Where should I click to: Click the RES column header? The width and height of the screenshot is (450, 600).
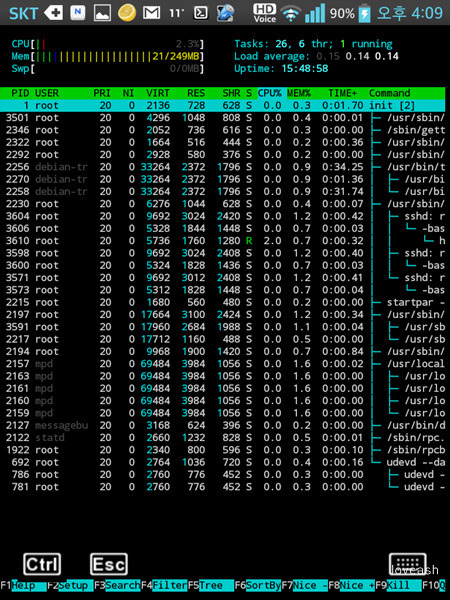196,93
